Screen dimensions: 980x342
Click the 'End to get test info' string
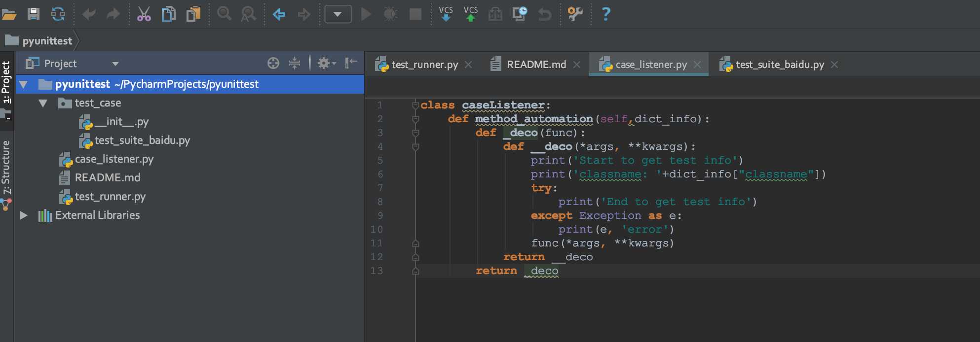(676, 202)
